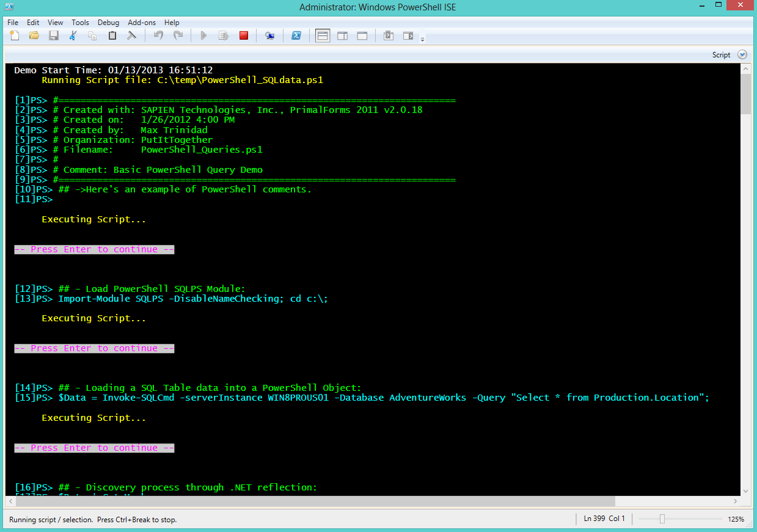Start PowerShell.exe using the blue console icon

296,35
